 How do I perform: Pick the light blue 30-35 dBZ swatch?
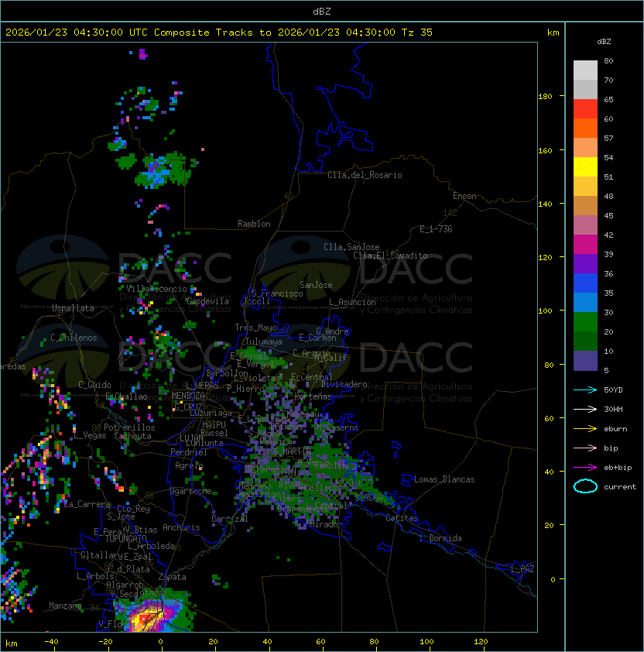[x=585, y=302]
